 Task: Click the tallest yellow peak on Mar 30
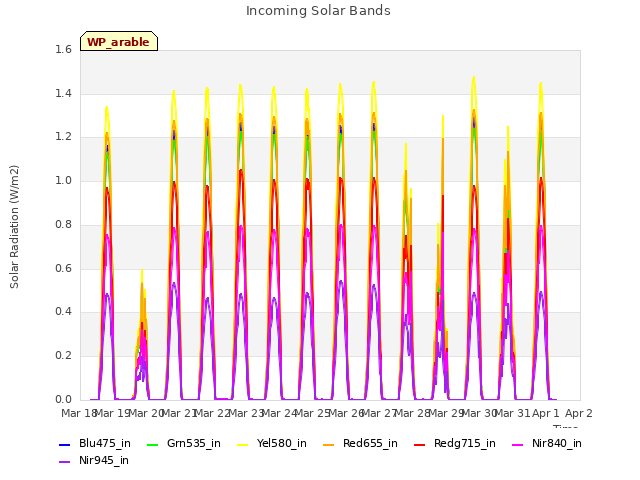pos(474,77)
